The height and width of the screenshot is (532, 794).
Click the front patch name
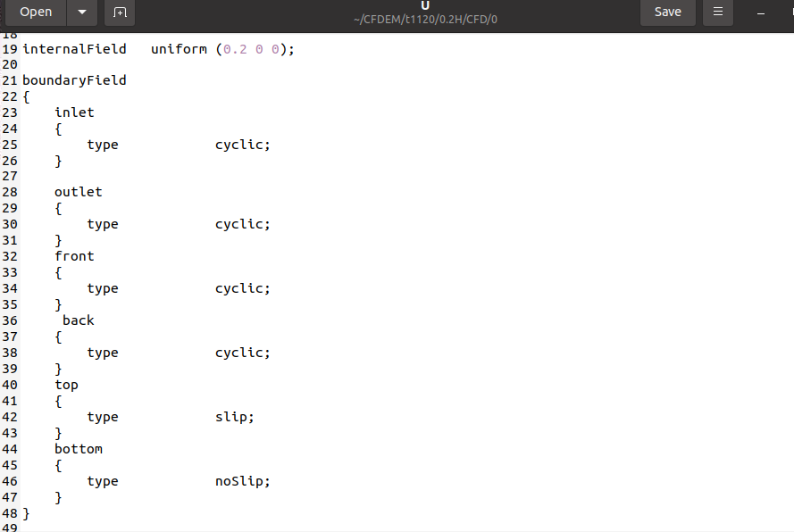(x=74, y=256)
